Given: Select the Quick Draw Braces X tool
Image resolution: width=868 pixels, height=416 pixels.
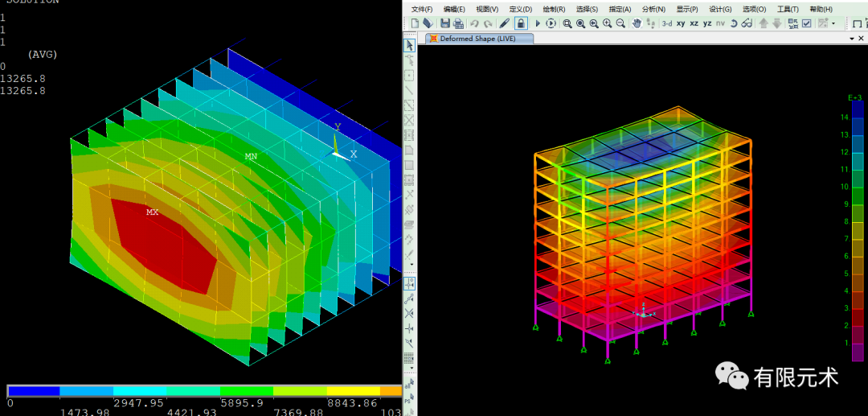Looking at the screenshot, I should (410, 120).
